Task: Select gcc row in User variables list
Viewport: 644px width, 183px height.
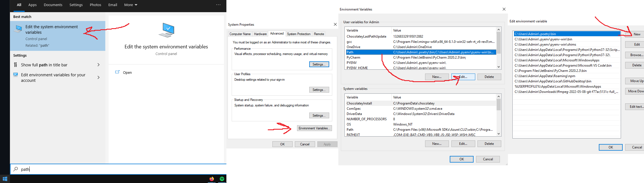Action: [x=421, y=42]
